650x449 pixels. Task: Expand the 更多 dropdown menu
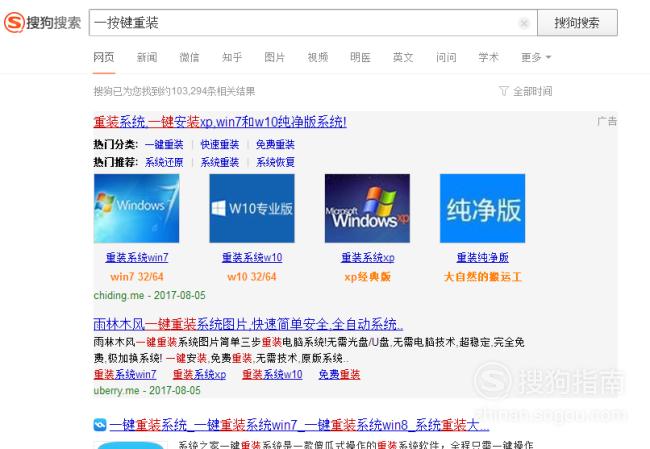click(x=536, y=57)
